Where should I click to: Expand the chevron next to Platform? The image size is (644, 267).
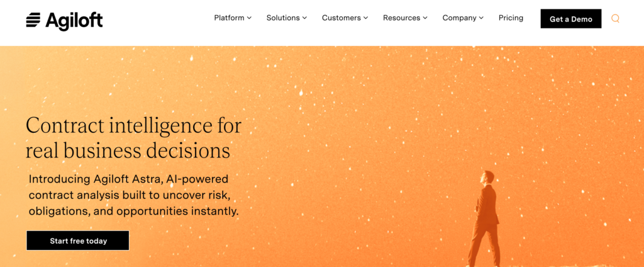249,18
